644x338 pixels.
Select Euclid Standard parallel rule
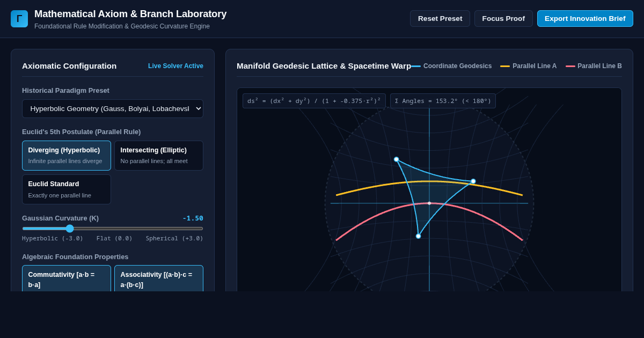tap(67, 189)
